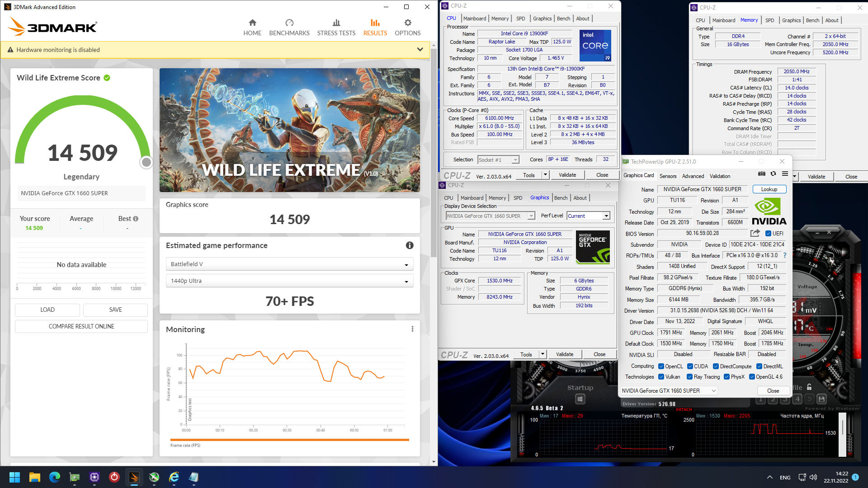Screen dimensions: 868x488
Task: Open GPU selection dropdown at GPU-Z bottom
Action: 669,391
